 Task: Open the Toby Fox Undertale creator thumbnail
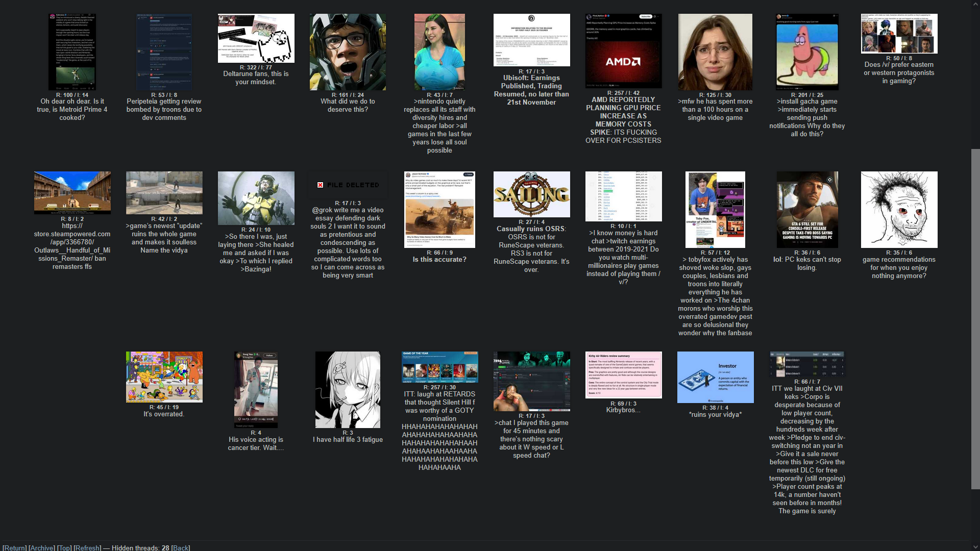pyautogui.click(x=715, y=210)
